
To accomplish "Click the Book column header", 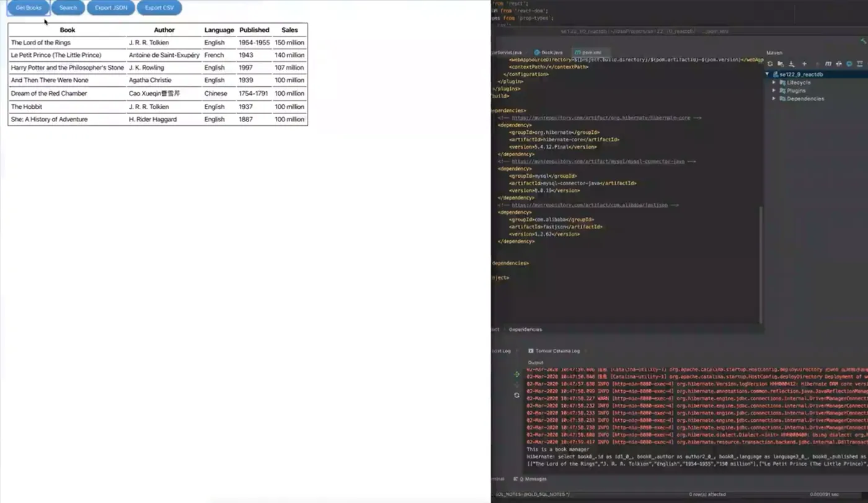I will [68, 30].
